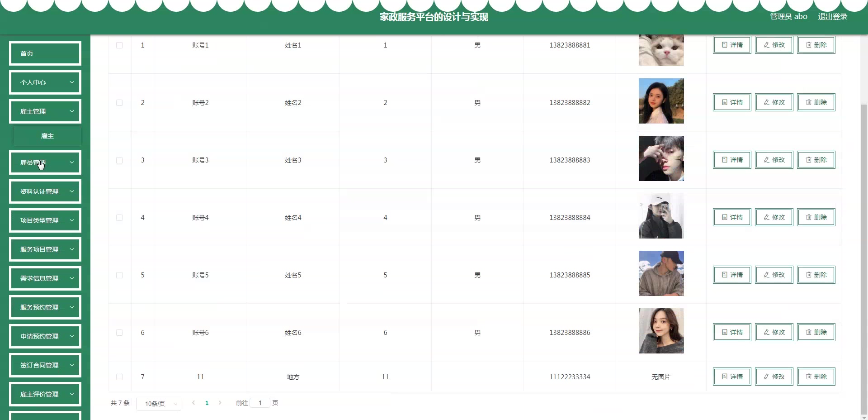This screenshot has width=868, height=420.
Task: Edit the 账号1 record
Action: [774, 45]
